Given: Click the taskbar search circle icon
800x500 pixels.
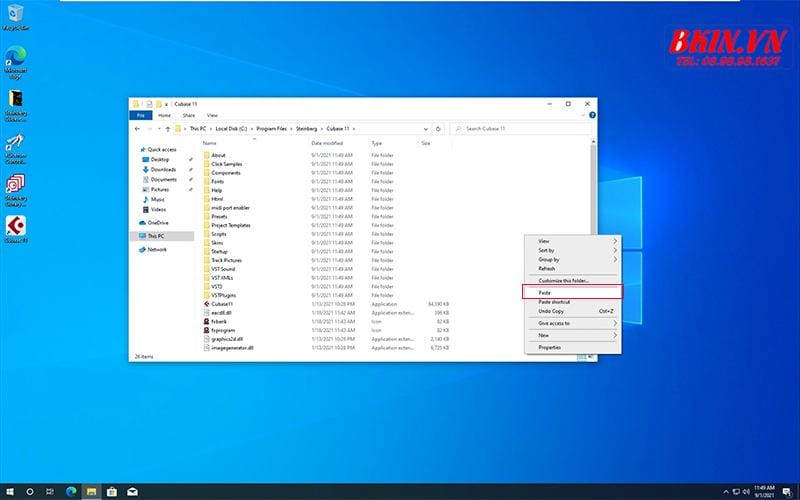Looking at the screenshot, I should (30, 492).
